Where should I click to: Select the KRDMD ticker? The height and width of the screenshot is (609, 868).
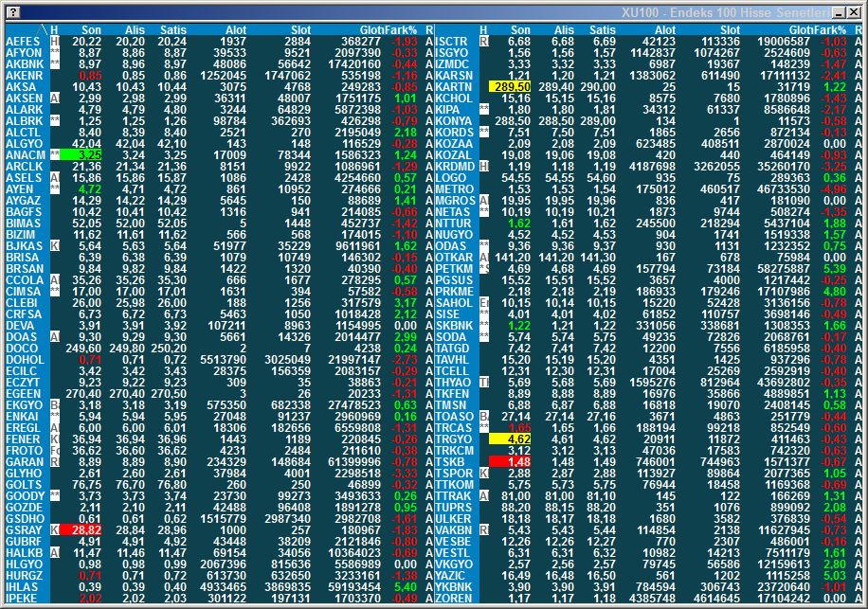pos(455,167)
